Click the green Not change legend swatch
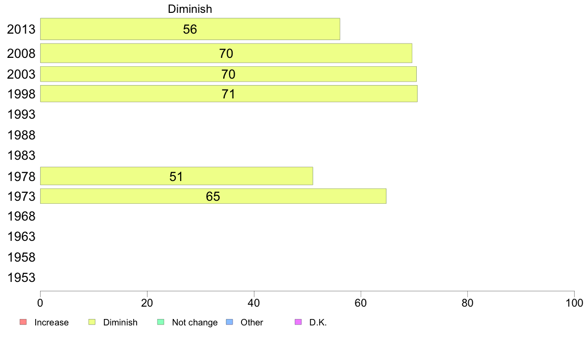 (160, 322)
